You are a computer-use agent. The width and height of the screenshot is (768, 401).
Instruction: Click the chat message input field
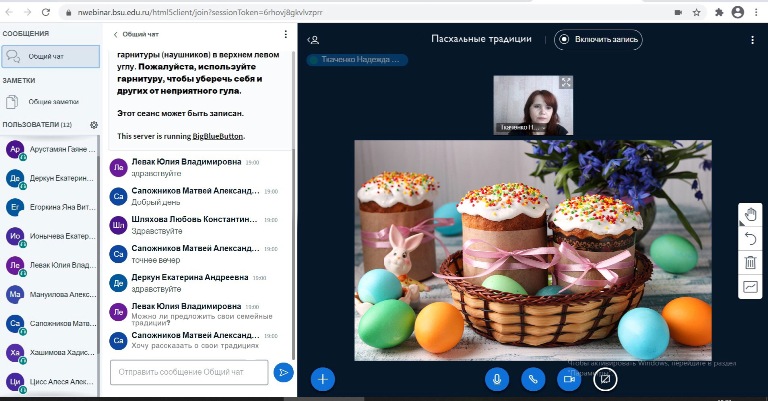click(189, 373)
